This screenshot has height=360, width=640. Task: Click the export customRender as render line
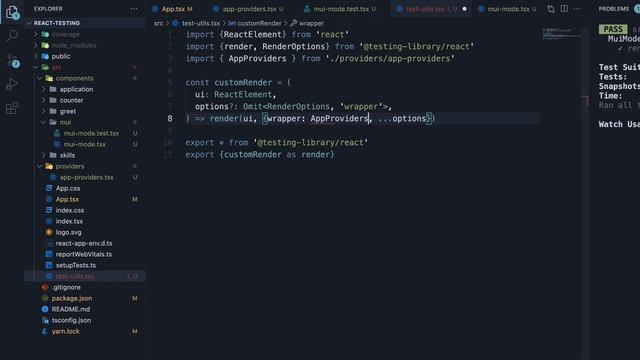[x=260, y=155]
